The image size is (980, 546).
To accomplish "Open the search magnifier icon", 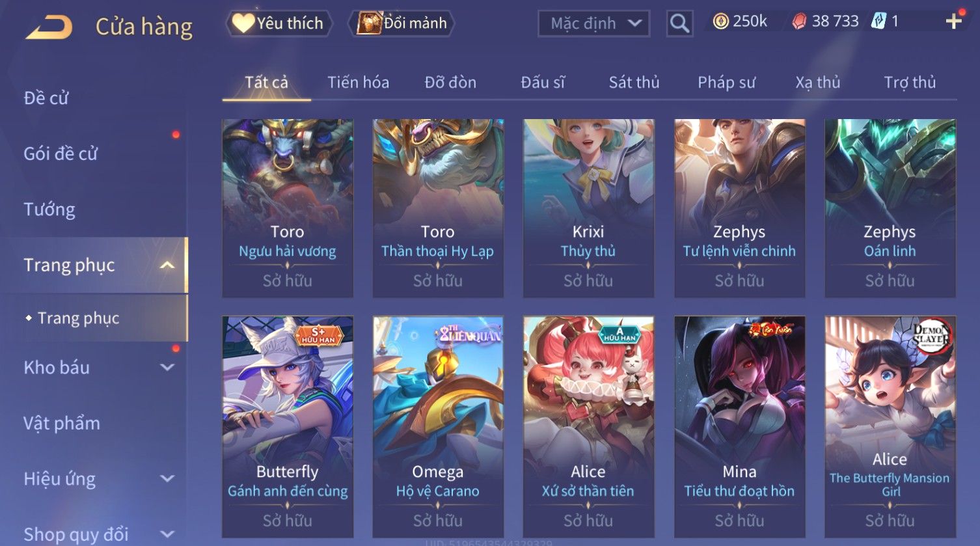I will (679, 23).
